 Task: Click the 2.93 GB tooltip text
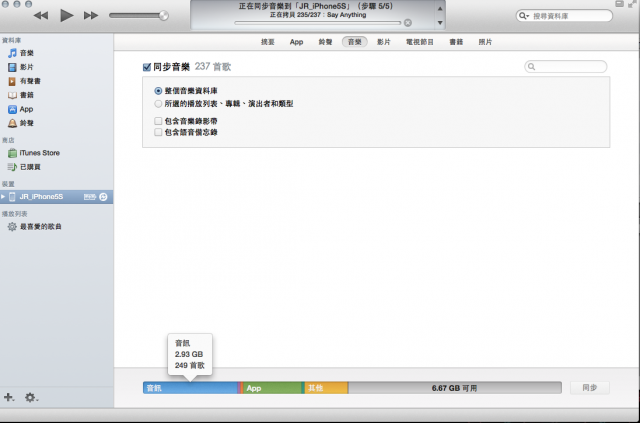(x=189, y=354)
